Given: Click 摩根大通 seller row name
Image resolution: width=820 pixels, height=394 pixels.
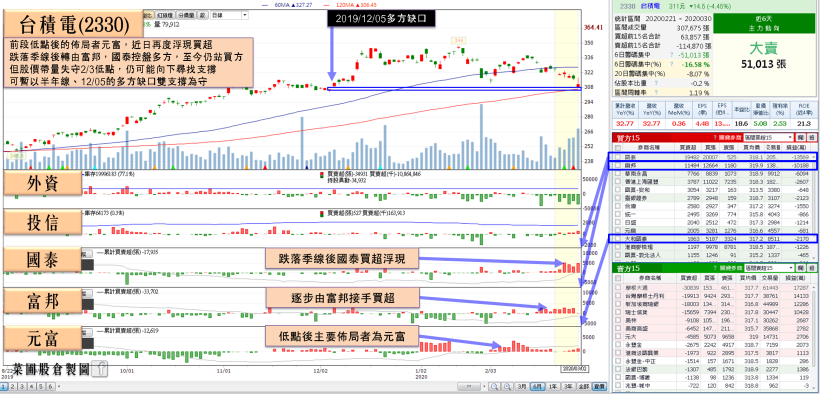Looking at the screenshot, I should click(636, 288).
